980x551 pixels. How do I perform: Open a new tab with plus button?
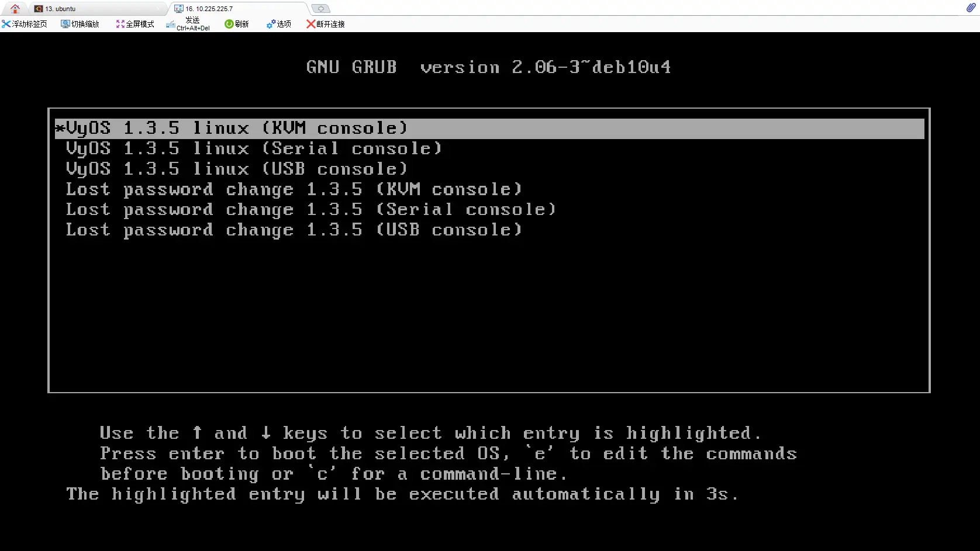pos(320,9)
